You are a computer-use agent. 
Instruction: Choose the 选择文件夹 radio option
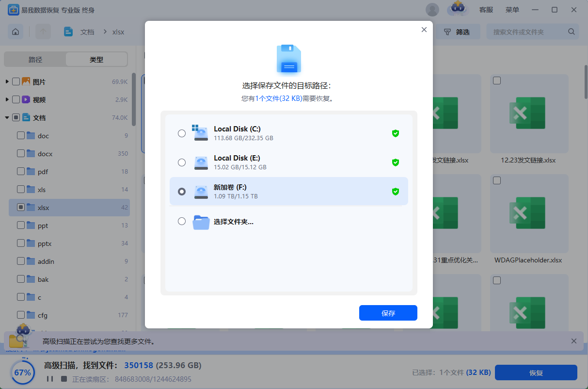pos(182,221)
